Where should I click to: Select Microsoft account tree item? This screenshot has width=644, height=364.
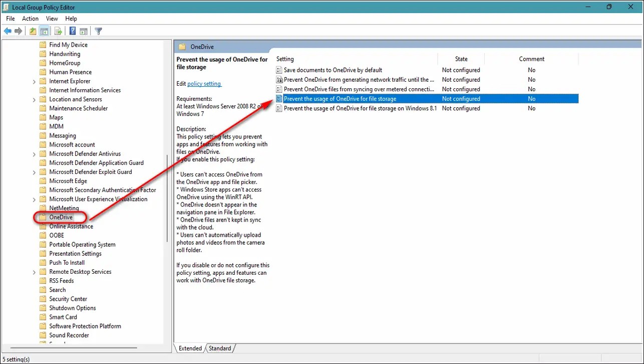(72, 145)
